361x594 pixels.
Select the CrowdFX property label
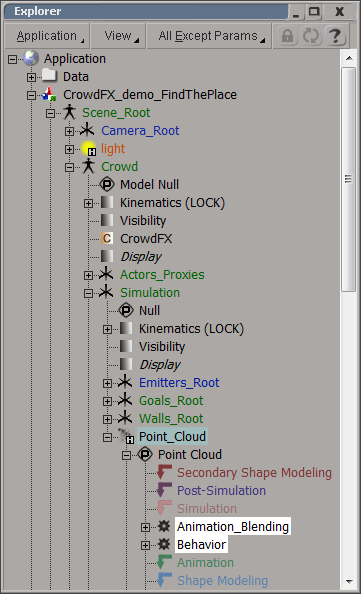(x=146, y=238)
